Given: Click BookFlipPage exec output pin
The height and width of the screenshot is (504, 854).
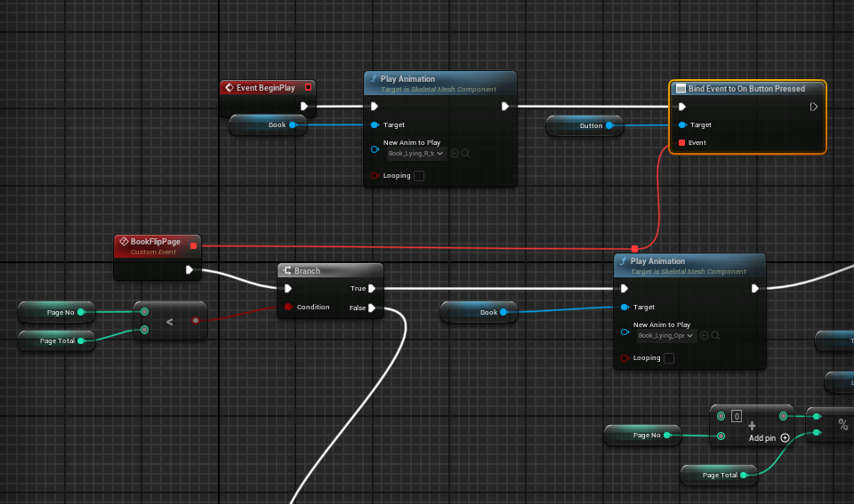Looking at the screenshot, I should (189, 270).
